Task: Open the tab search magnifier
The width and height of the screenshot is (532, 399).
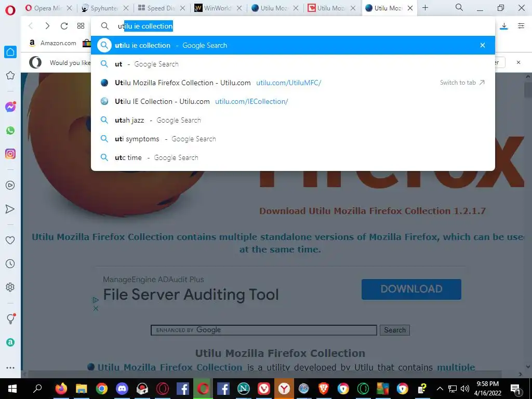Action: (459, 7)
